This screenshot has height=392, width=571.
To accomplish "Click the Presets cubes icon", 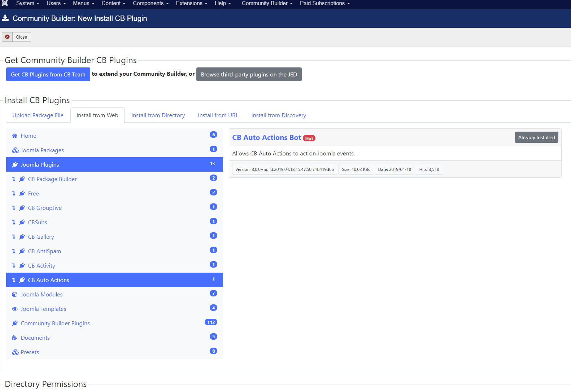I will click(x=15, y=352).
